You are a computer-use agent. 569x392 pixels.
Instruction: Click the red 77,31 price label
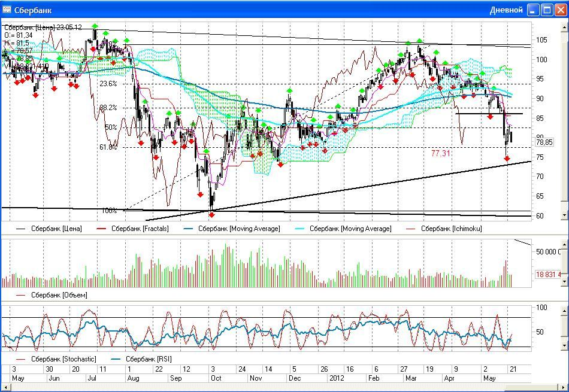point(441,153)
